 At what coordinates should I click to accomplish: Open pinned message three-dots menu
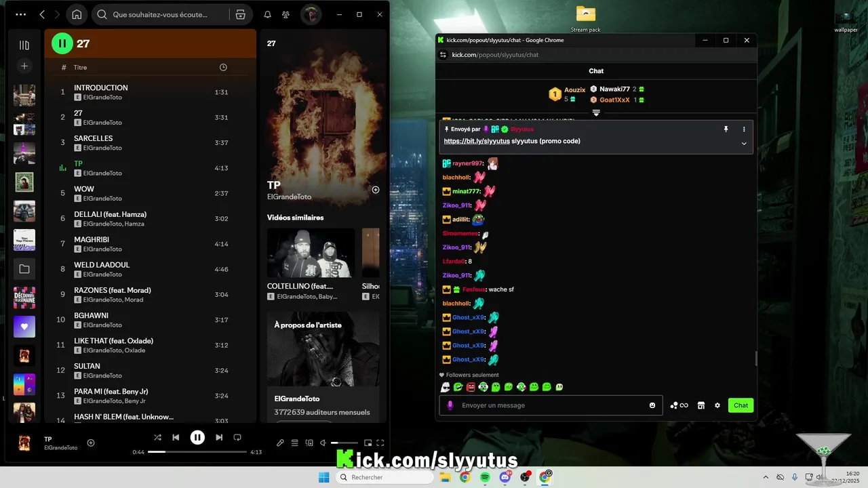(744, 129)
